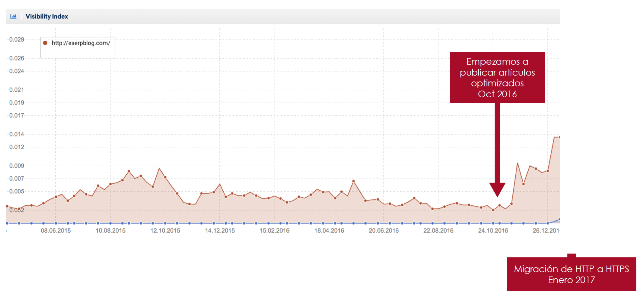Click the 12.10.2015 date axis label
Viewport: 644px width, 303px height.
pyautogui.click(x=165, y=231)
